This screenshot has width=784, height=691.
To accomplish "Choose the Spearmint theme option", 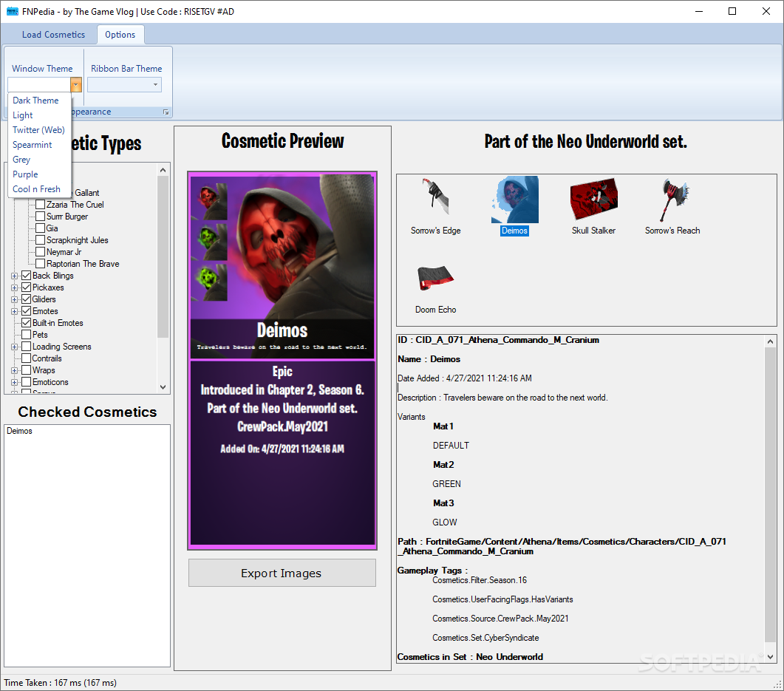I will [39, 145].
